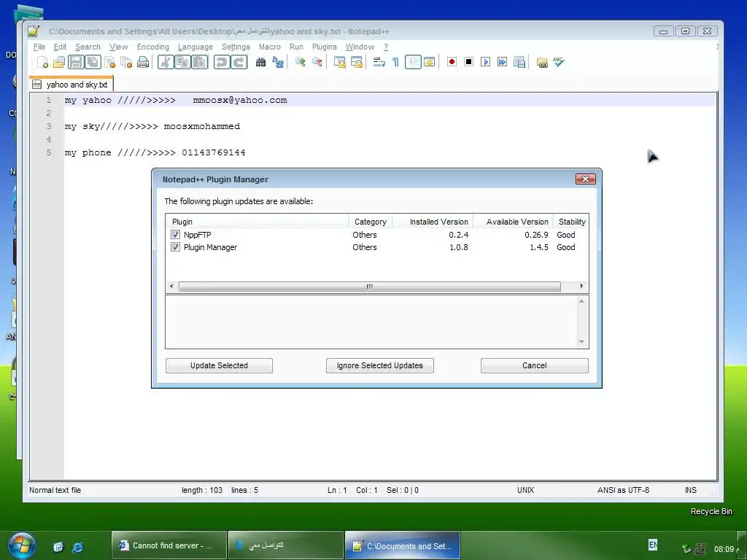This screenshot has height=560, width=747.
Task: Click the Find binoculars icon
Action: (260, 63)
